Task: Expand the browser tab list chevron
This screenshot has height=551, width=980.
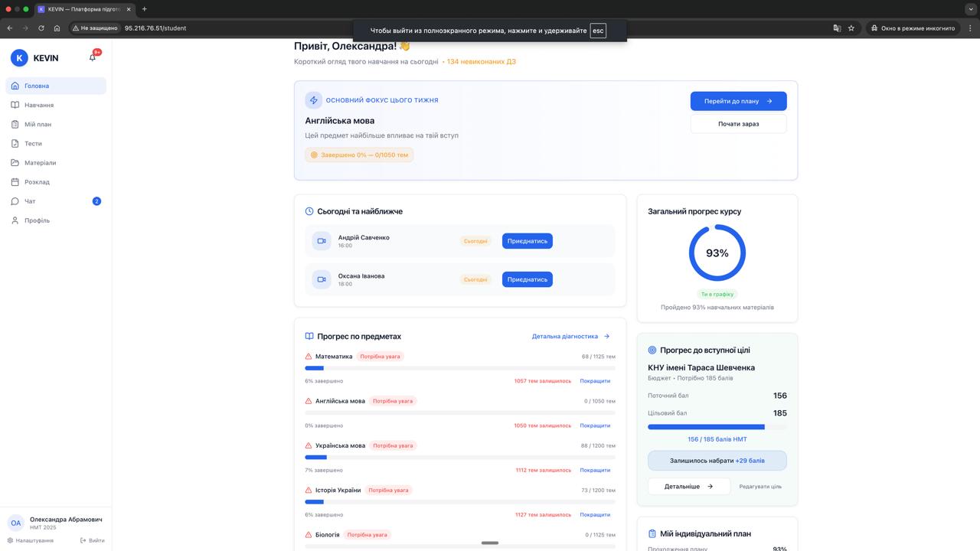Action: click(x=970, y=9)
